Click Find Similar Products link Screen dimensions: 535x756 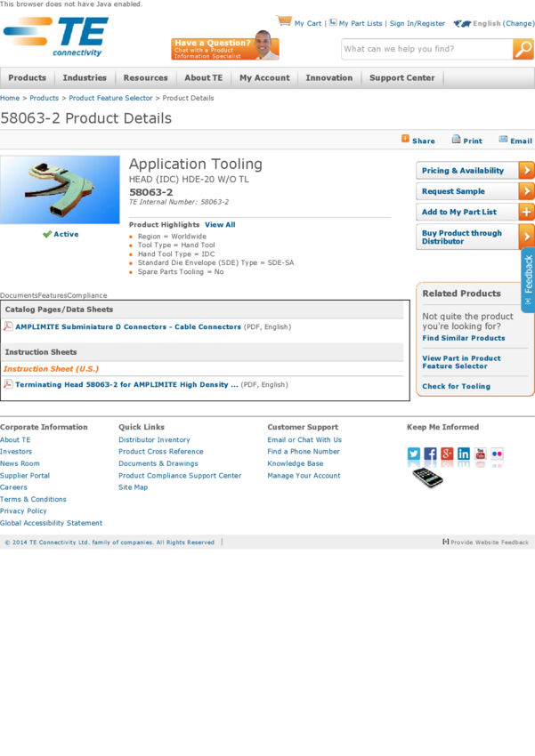(464, 338)
